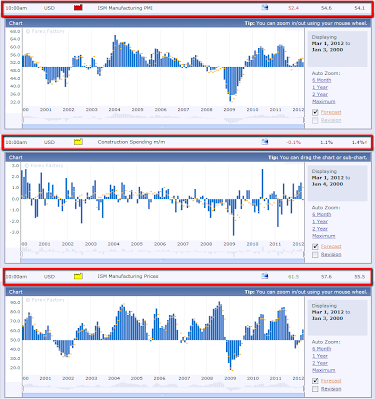Open the detail folder icon in ISM Manufacturing Prices row
This screenshot has width=375, height=400.
click(265, 276)
